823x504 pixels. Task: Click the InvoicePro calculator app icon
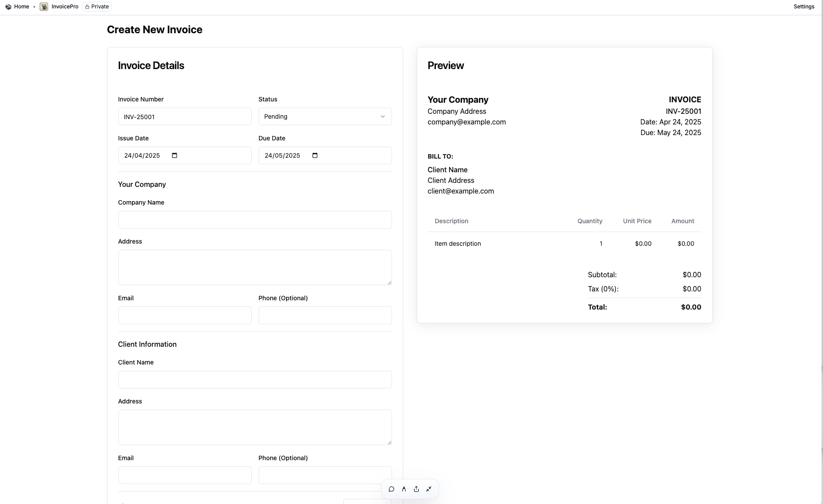click(44, 7)
